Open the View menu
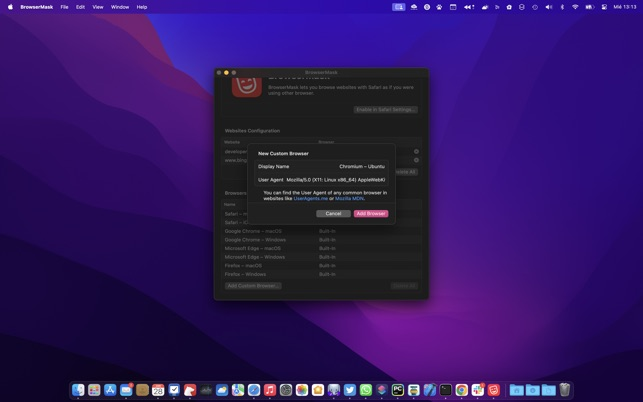The height and width of the screenshot is (402, 643). pos(98,7)
